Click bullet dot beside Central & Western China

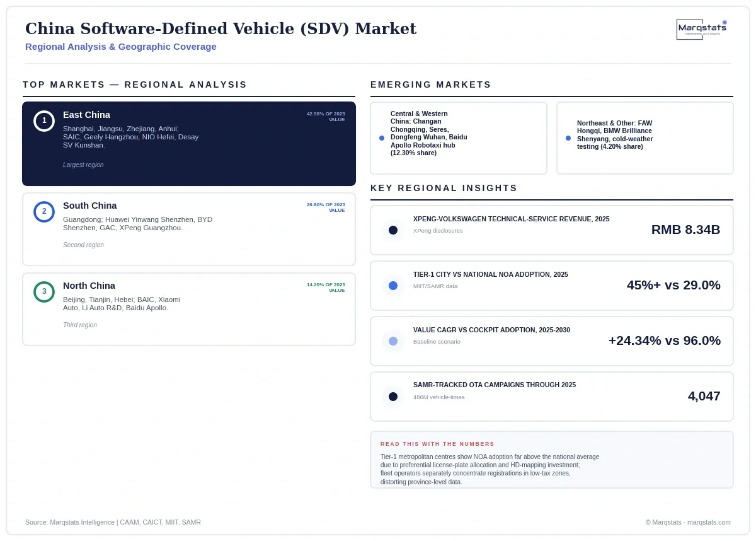tap(382, 138)
